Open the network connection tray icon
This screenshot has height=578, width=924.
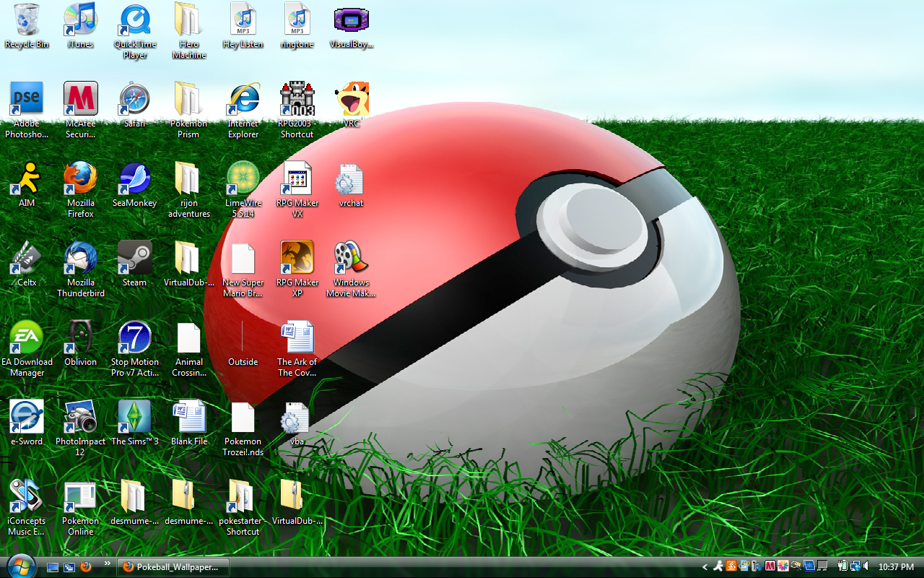[855, 566]
